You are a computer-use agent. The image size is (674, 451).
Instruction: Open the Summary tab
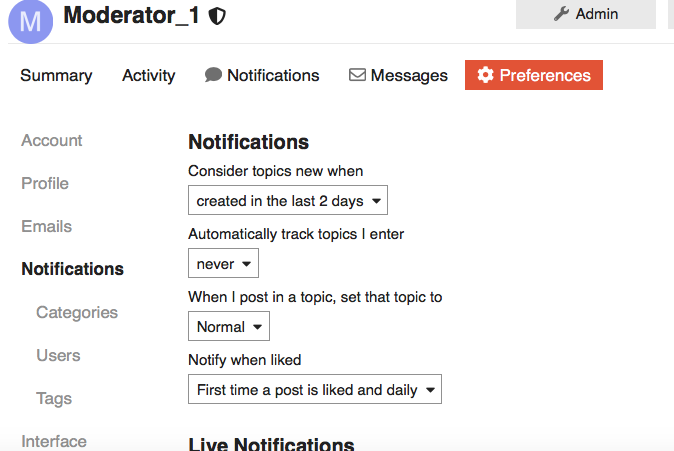tap(56, 75)
